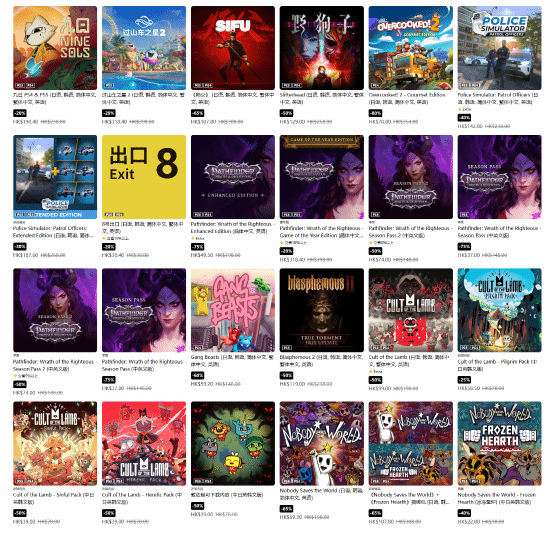Open the yellow Exit 8 game tile
The height and width of the screenshot is (543, 550).
point(144,177)
